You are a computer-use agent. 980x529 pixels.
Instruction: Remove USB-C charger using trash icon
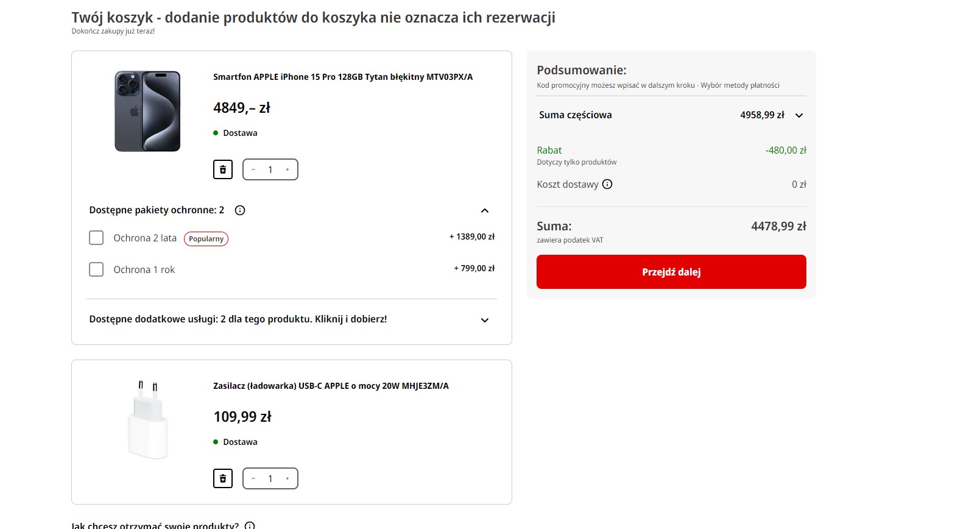click(x=223, y=478)
